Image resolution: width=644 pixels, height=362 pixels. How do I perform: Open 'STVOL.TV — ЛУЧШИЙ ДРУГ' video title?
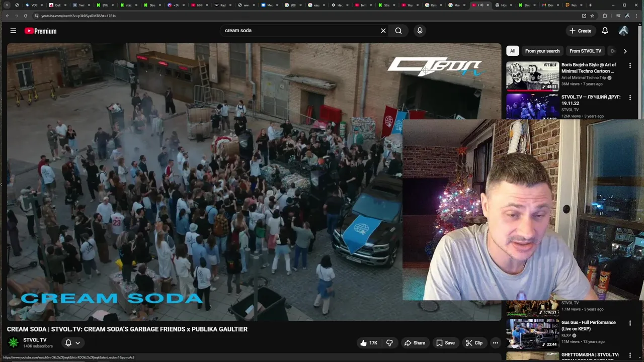coord(591,100)
